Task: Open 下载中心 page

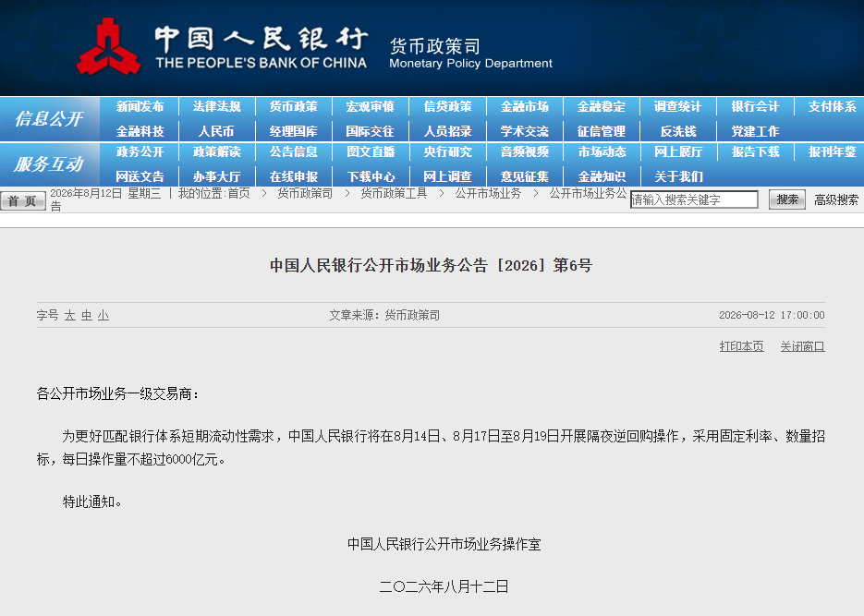Action: pos(371,176)
